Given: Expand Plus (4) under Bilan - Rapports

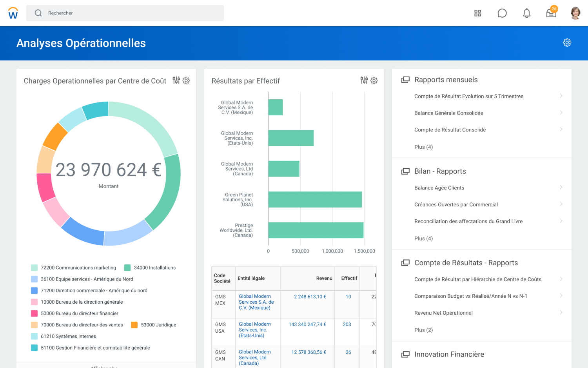Looking at the screenshot, I should click(x=423, y=239).
